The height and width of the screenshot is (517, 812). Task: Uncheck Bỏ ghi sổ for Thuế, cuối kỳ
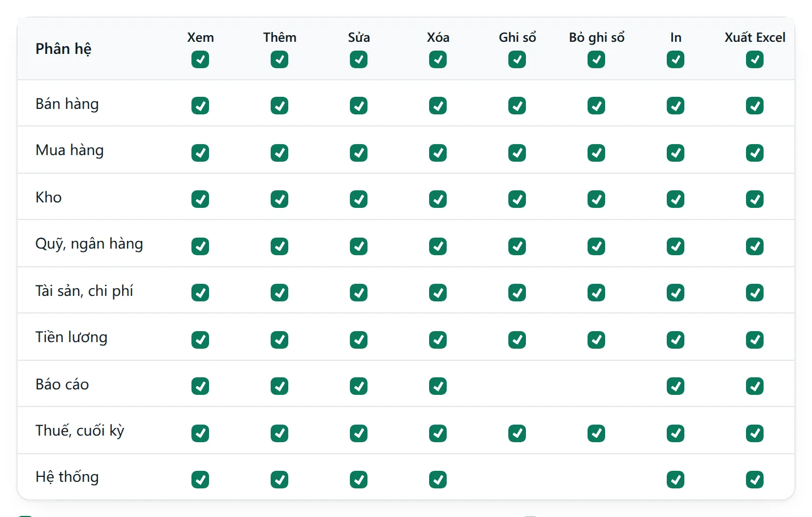596,433
